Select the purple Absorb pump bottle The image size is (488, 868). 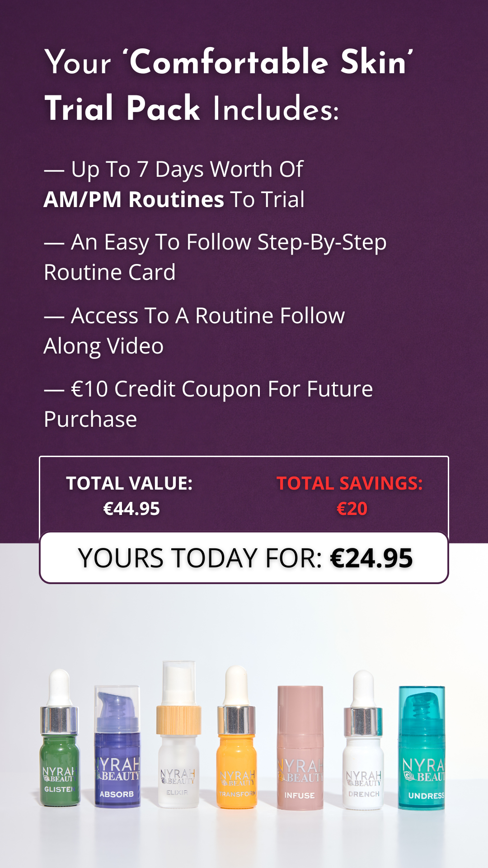click(117, 750)
